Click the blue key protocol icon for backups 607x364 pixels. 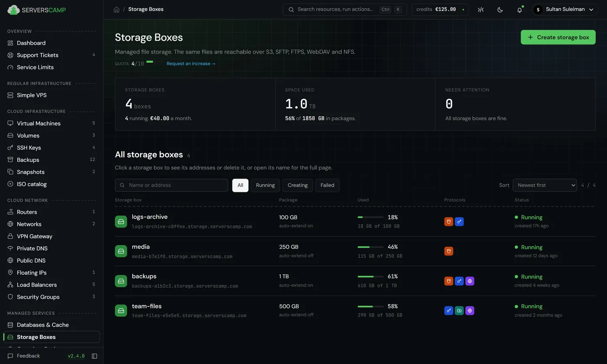[459, 281]
